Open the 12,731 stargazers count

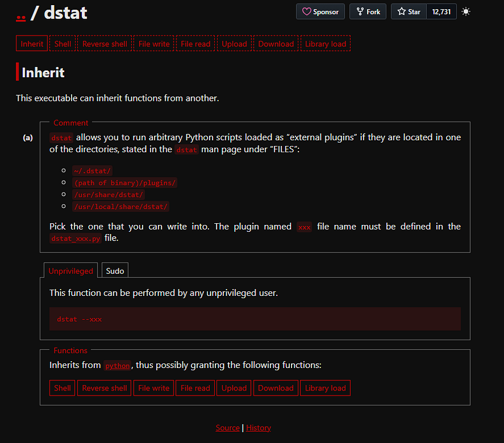(x=442, y=11)
